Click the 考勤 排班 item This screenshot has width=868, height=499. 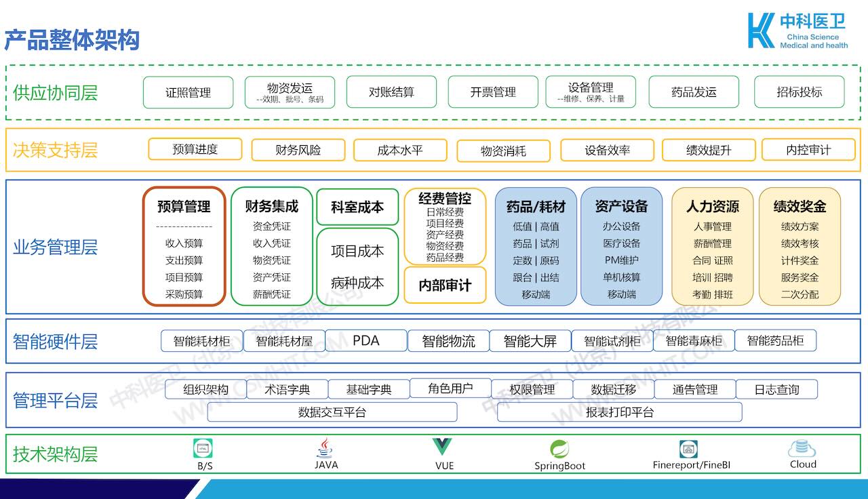point(712,294)
